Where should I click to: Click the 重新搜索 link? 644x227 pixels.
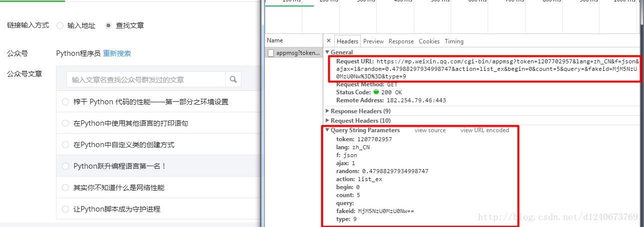(x=117, y=53)
